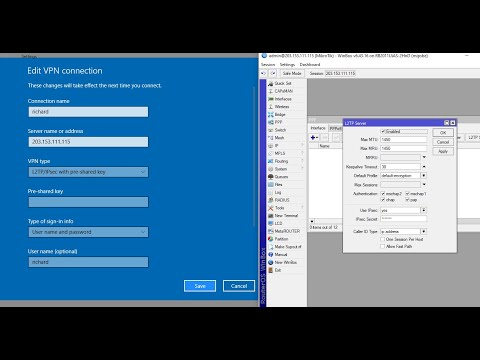480x360 pixels.
Task: Expand the MRRU field arrow
Action: point(424,157)
